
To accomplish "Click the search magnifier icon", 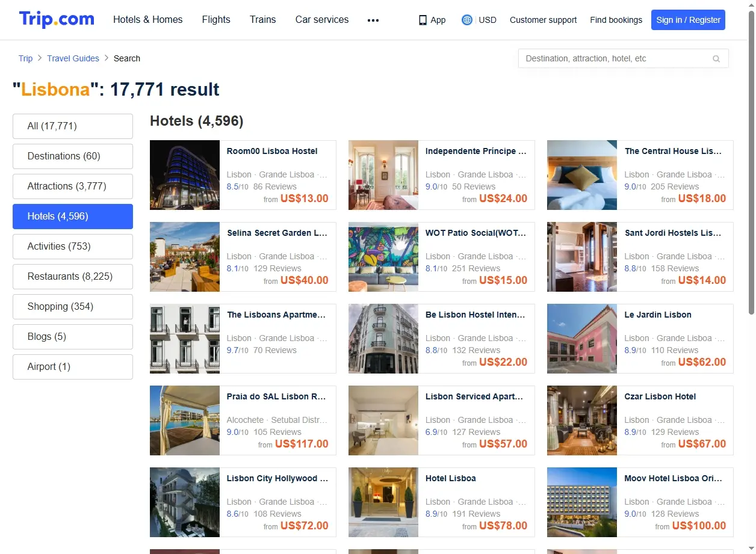I will (716, 58).
